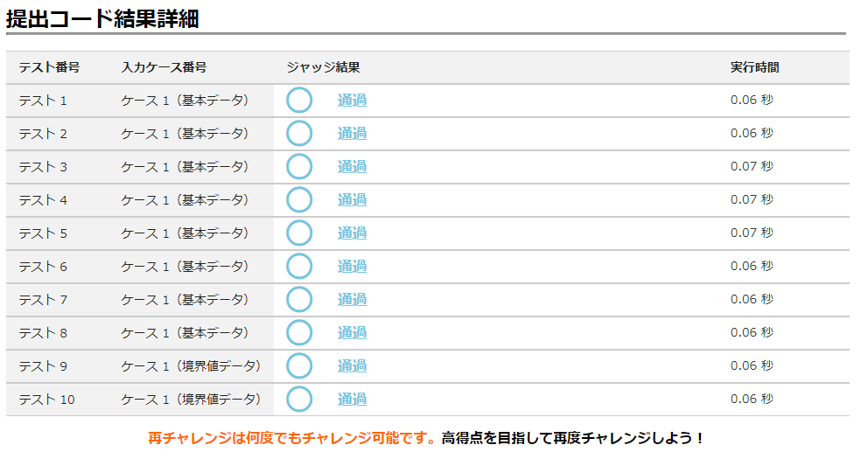The image size is (868, 452).
Task: Click the pass circle icon for テスト 5
Action: click(299, 233)
